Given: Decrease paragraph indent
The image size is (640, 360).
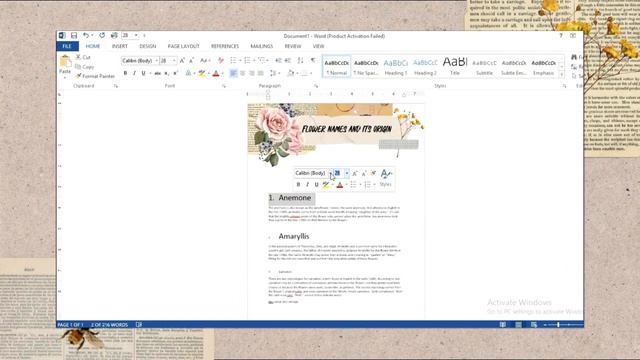Looking at the screenshot, I should [x=278, y=60].
